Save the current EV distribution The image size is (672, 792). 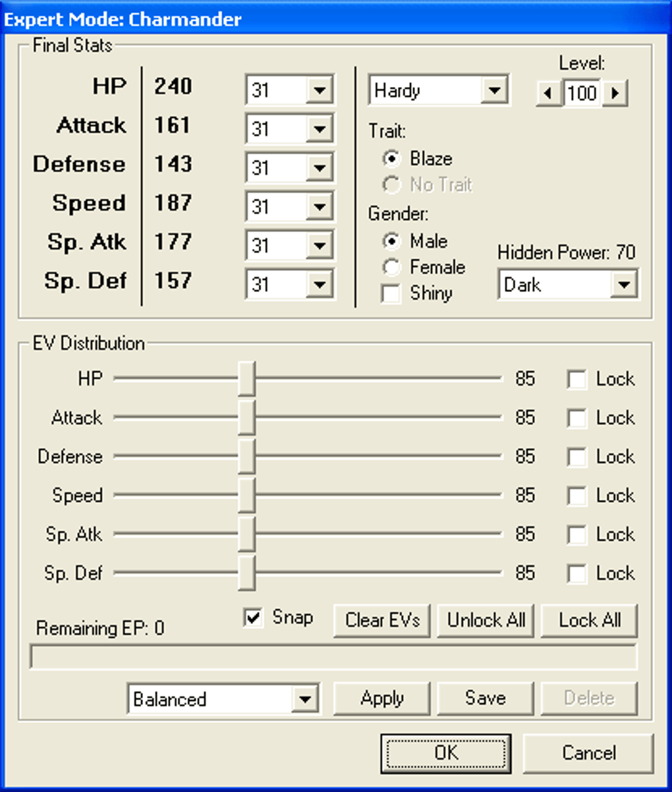(486, 698)
